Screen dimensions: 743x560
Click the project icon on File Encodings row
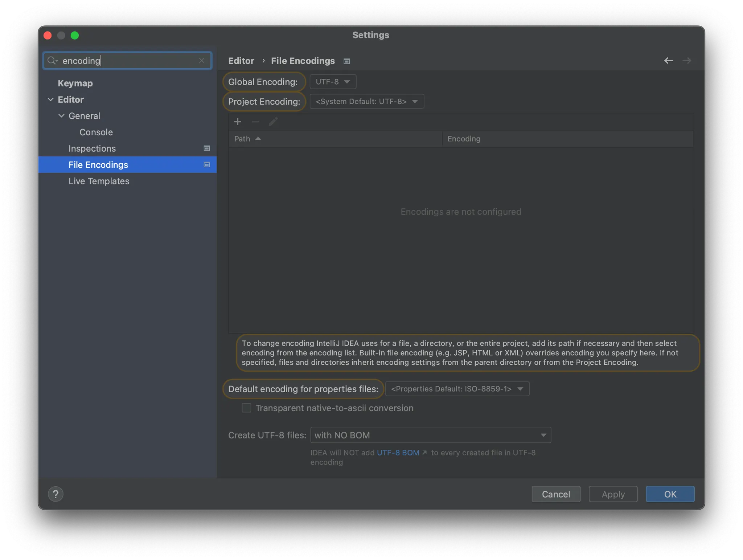207,165
